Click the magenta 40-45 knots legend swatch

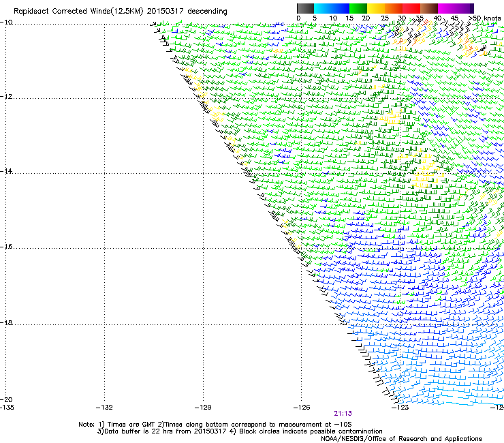pos(447,8)
